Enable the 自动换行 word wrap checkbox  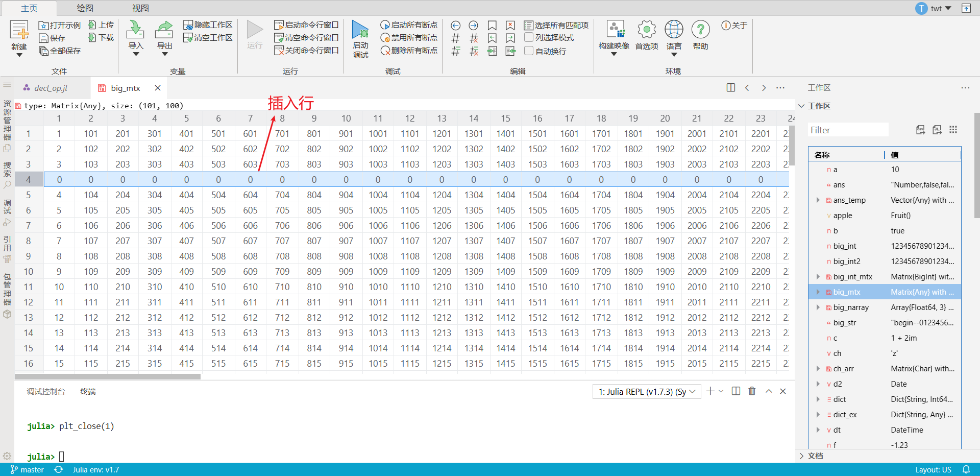coord(529,51)
